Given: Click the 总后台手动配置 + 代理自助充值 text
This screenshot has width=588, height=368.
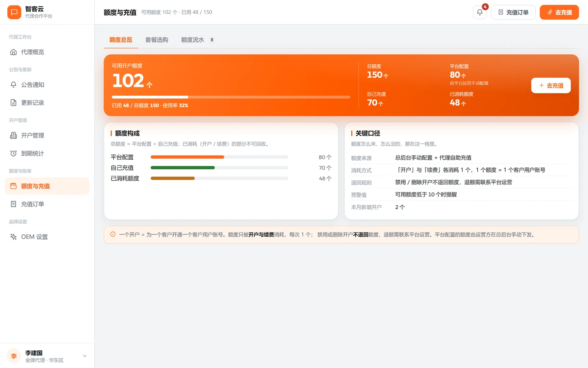Looking at the screenshot, I should (x=433, y=158).
